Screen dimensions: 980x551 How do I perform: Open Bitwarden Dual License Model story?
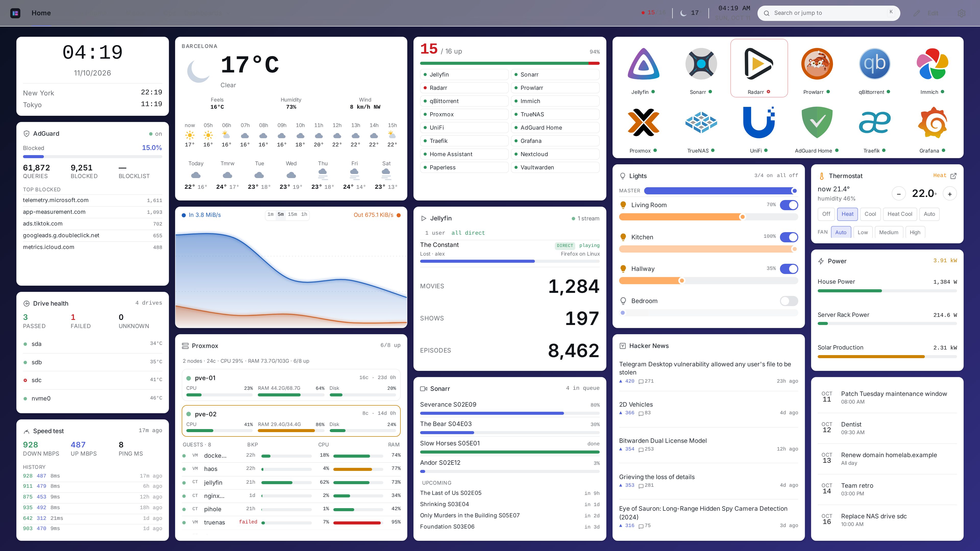tap(663, 441)
